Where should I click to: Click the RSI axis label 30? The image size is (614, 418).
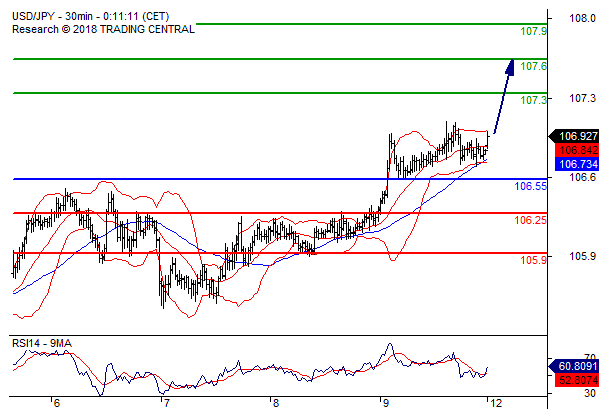pyautogui.click(x=590, y=393)
